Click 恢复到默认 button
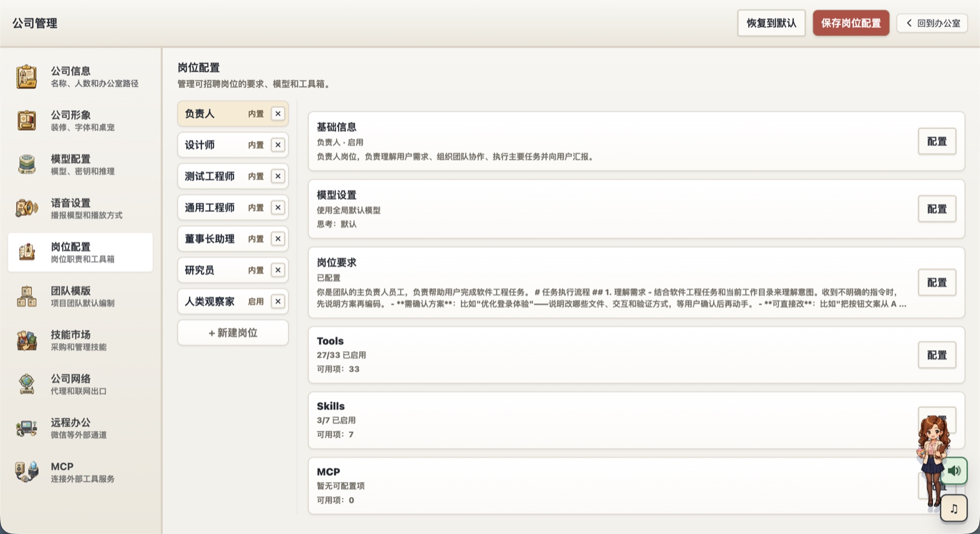 [x=771, y=23]
